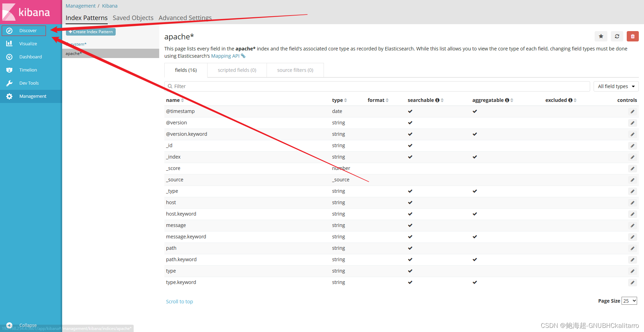Switch to source filters (0) tab
Screen dimensions: 644x332
(295, 70)
